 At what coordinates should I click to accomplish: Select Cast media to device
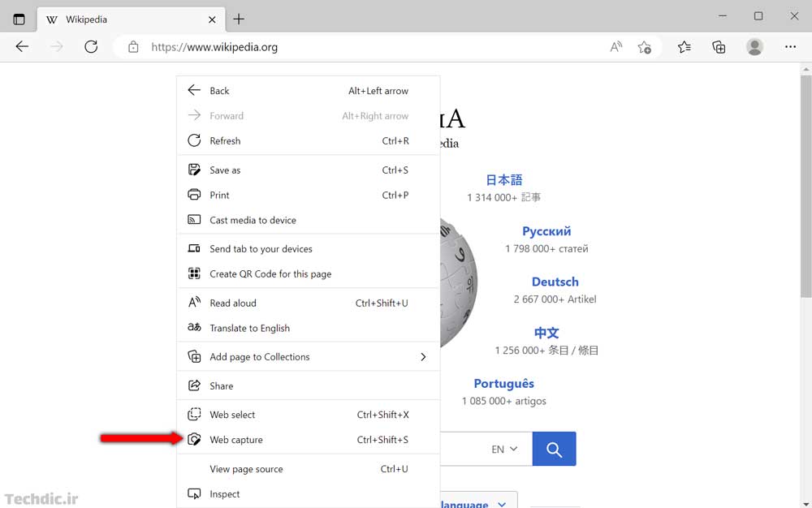[308, 220]
